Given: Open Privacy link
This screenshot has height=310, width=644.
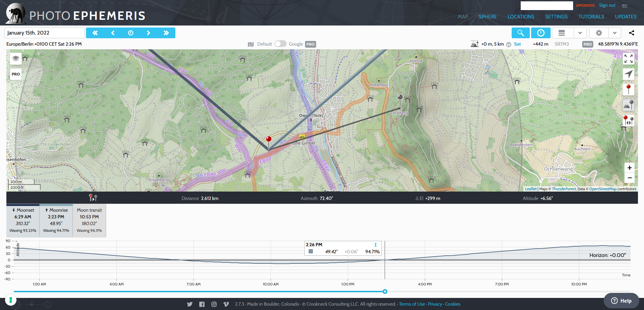Looking at the screenshot, I should [435, 304].
